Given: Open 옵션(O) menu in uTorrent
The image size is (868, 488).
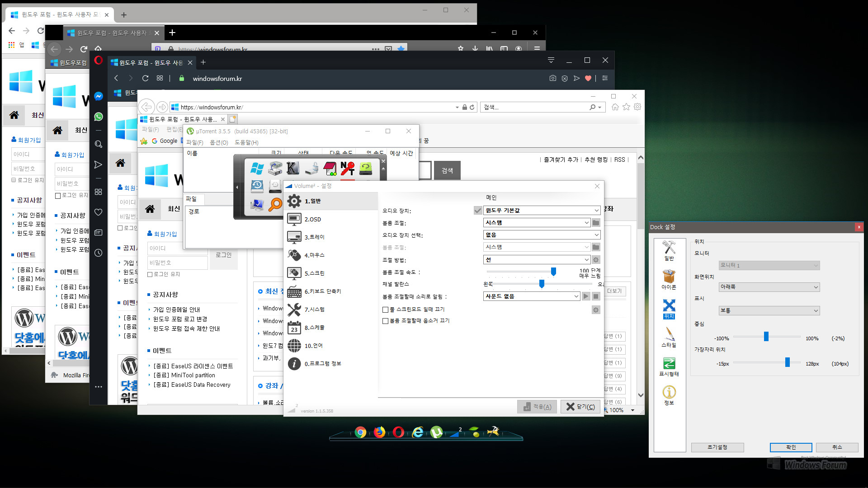Looking at the screenshot, I should click(x=219, y=142).
